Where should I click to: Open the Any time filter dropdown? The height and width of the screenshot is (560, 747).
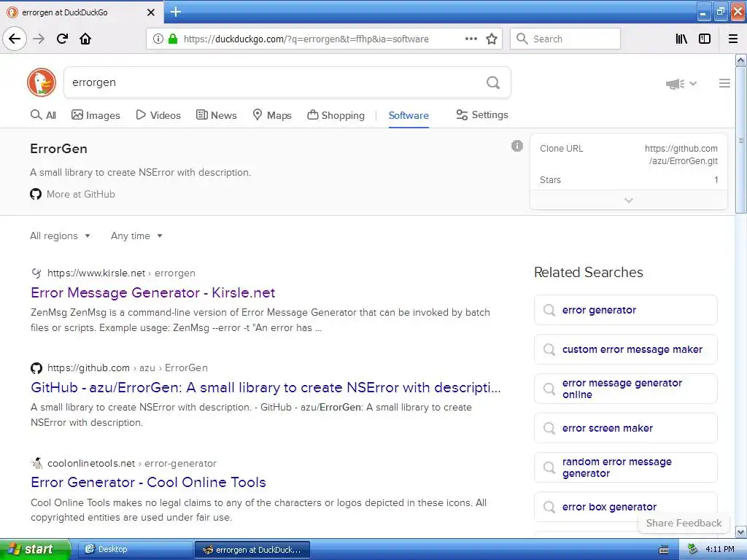pos(136,236)
